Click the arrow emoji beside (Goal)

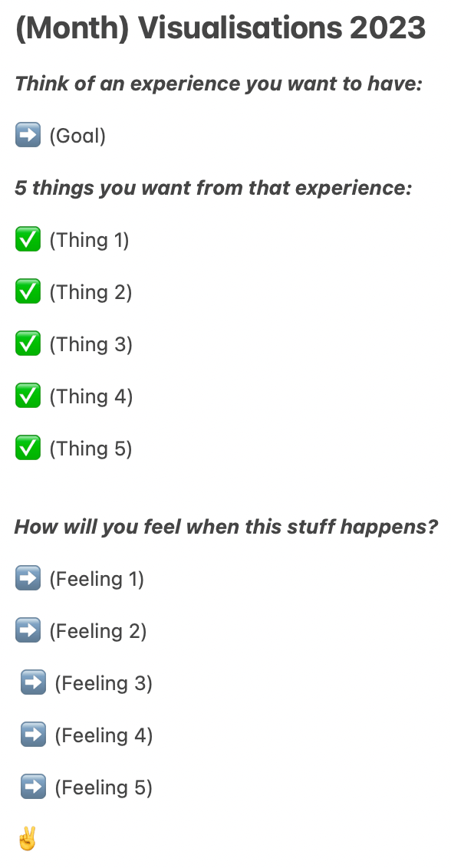coord(28,134)
